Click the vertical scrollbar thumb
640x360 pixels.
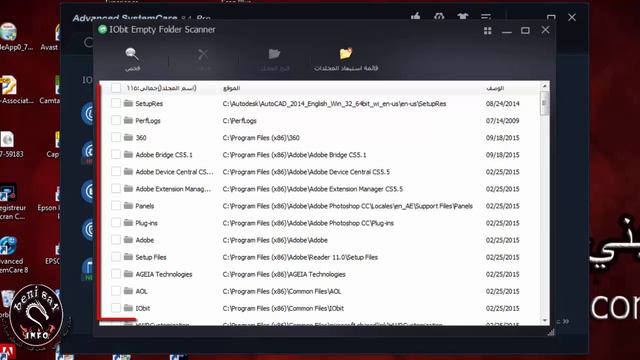tap(544, 102)
